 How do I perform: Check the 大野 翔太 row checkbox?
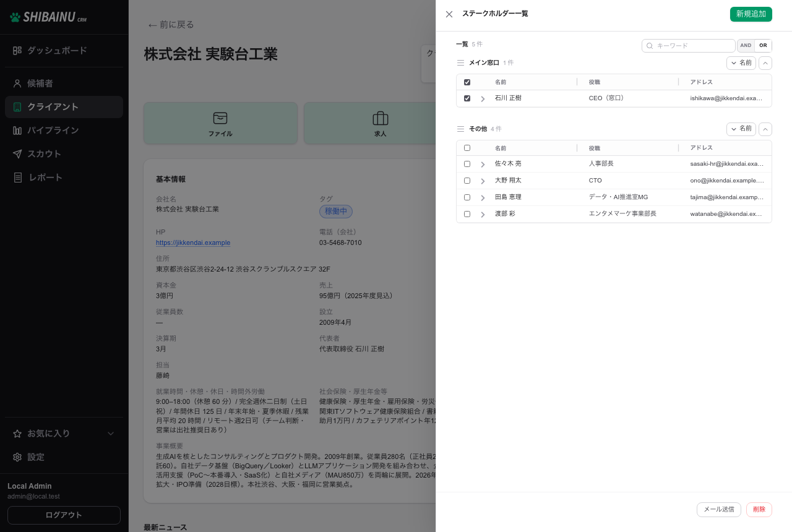467,181
